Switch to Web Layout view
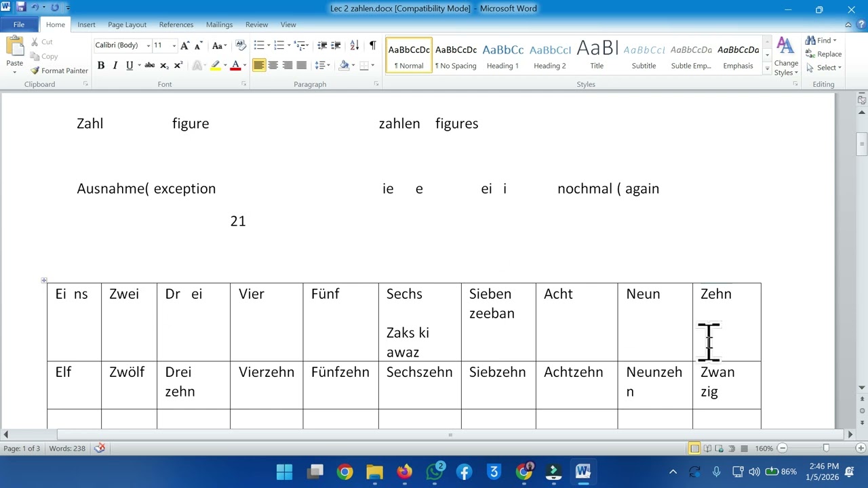This screenshot has width=868, height=488. (719, 448)
